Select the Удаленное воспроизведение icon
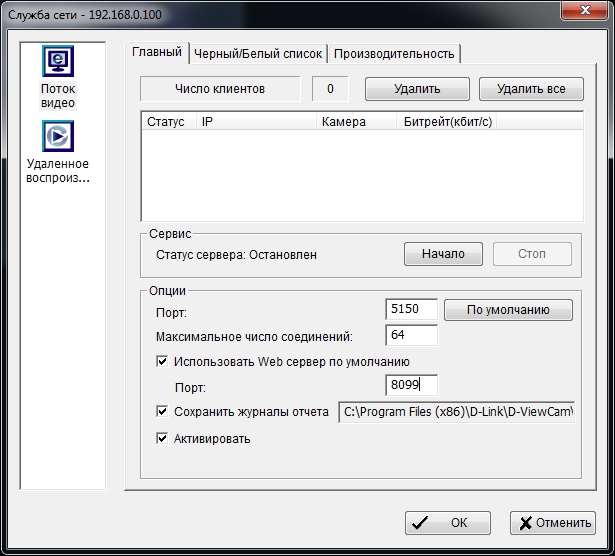 pos(58,137)
